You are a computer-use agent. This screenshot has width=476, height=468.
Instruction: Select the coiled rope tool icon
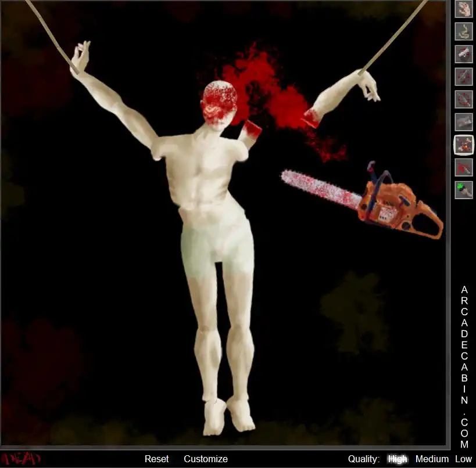(464, 31)
